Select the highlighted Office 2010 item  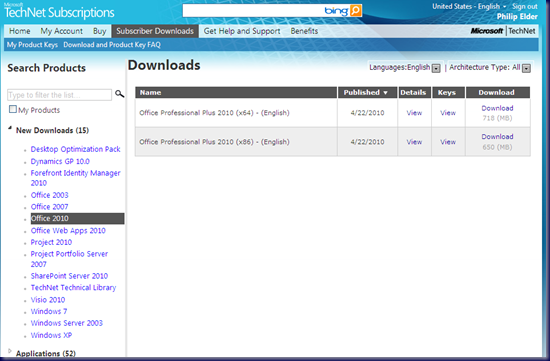coord(78,218)
